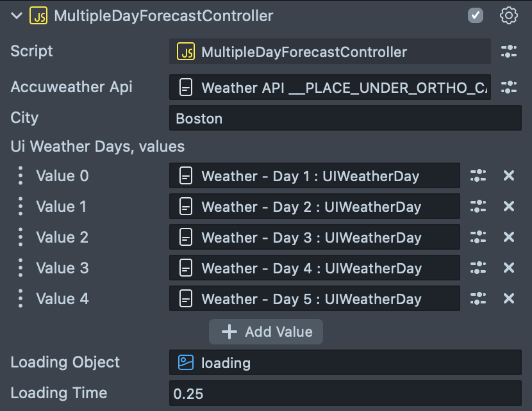Toggle the component enabled checkbox
Viewport: 532px width, 411px height.
(x=475, y=15)
